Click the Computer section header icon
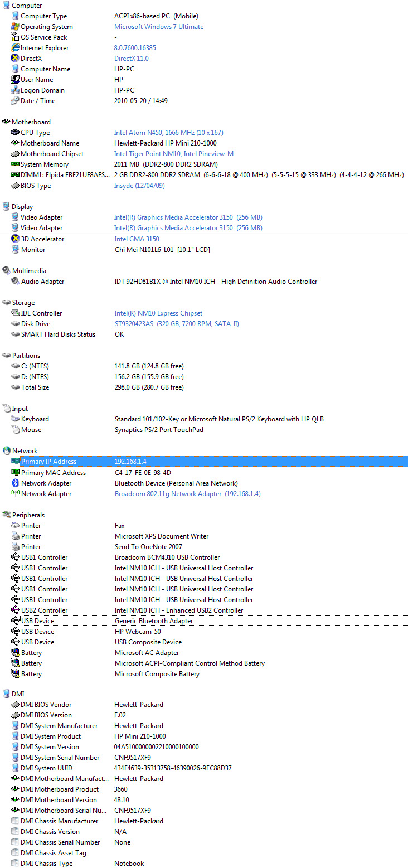Image resolution: width=408 pixels, height=868 pixels. tap(6, 6)
